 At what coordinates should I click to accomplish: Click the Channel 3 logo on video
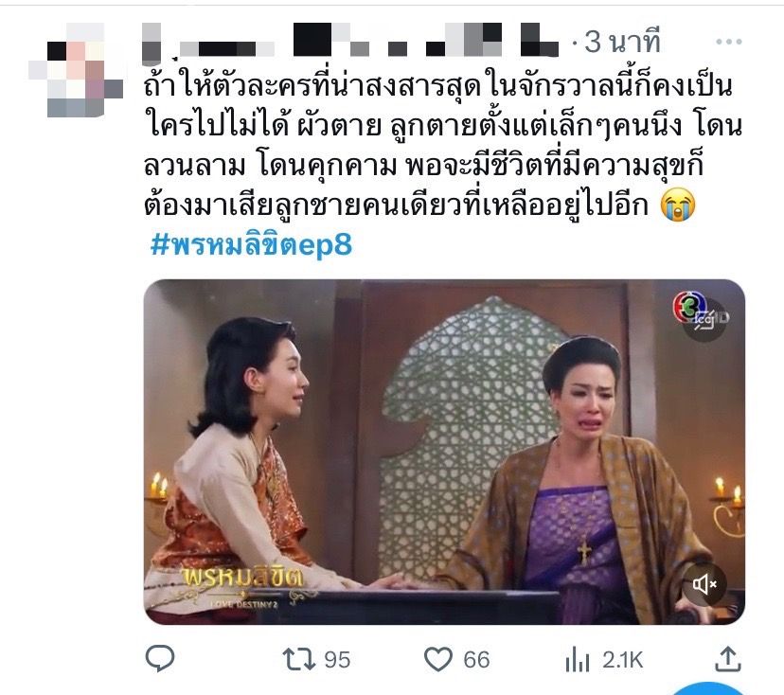click(x=689, y=307)
